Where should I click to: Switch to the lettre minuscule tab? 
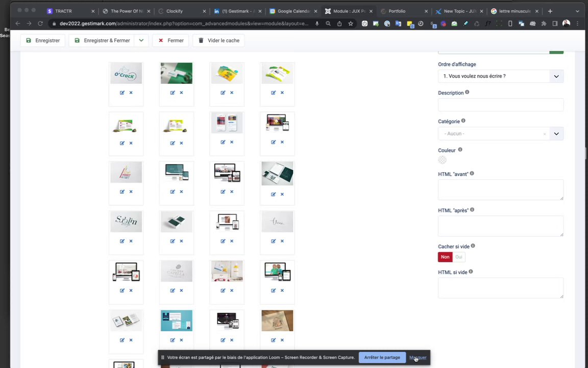point(514,11)
